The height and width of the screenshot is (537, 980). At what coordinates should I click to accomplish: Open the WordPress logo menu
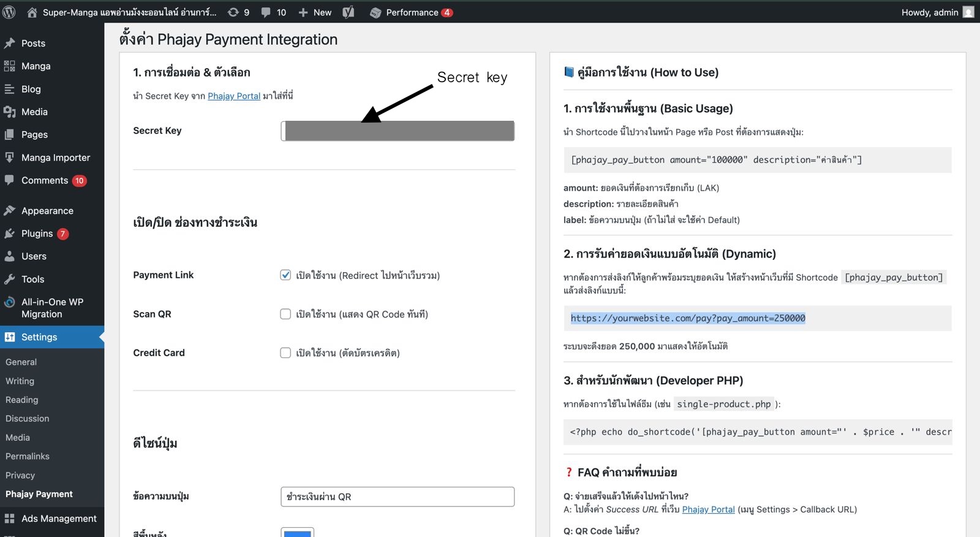9,12
